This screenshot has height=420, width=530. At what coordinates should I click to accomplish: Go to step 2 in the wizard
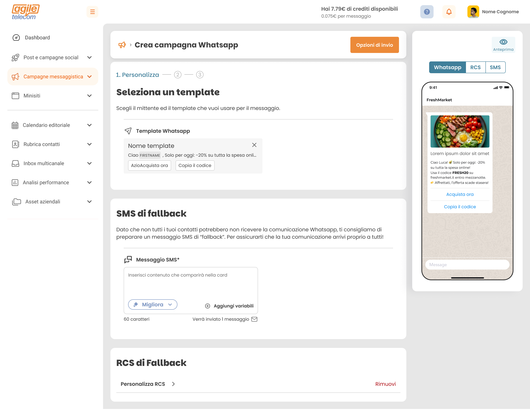coord(177,75)
